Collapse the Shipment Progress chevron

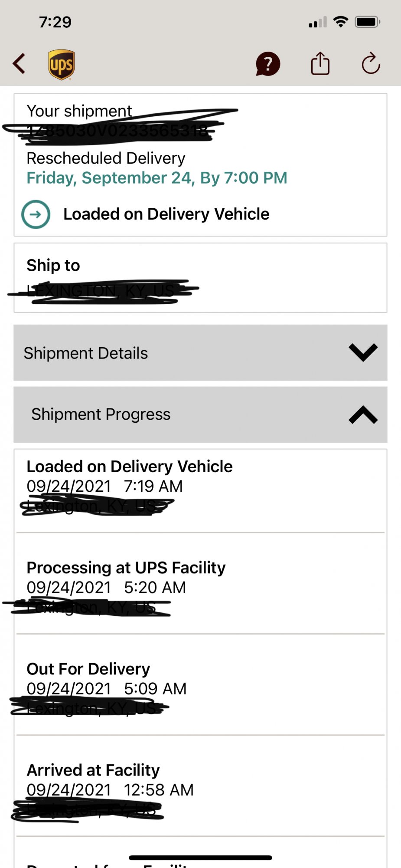(363, 414)
